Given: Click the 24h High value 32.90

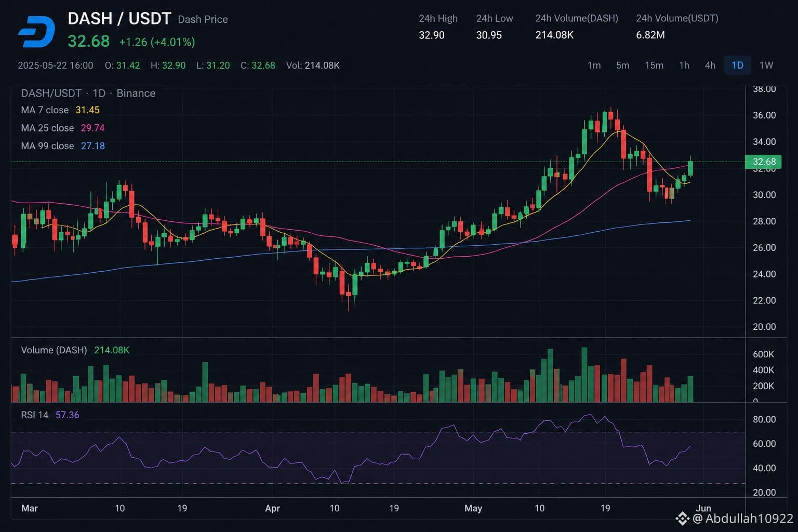Looking at the screenshot, I should [431, 35].
